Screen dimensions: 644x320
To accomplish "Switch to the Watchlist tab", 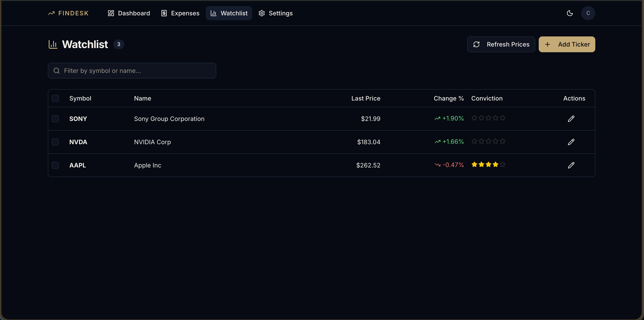I will pos(229,13).
